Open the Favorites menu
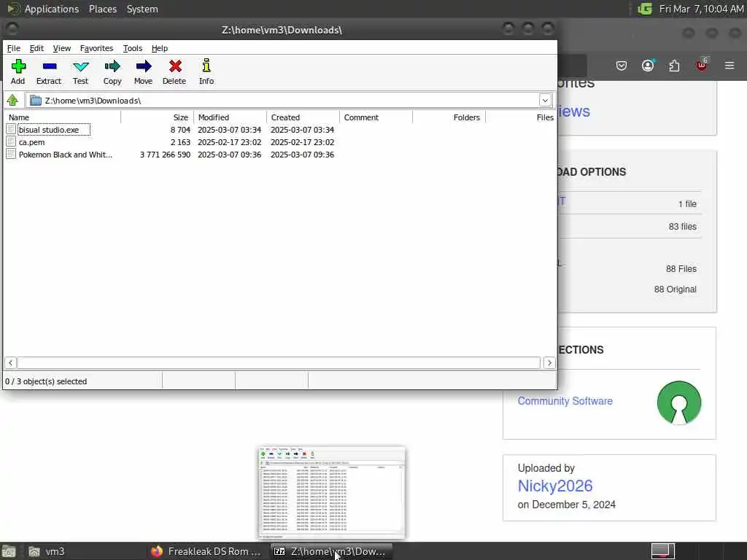The width and height of the screenshot is (747, 560). click(x=97, y=48)
